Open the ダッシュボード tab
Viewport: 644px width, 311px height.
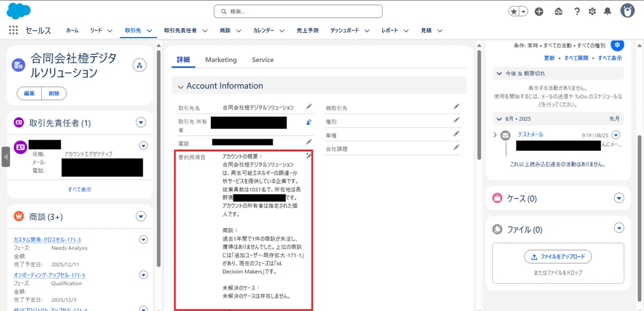[x=345, y=31]
